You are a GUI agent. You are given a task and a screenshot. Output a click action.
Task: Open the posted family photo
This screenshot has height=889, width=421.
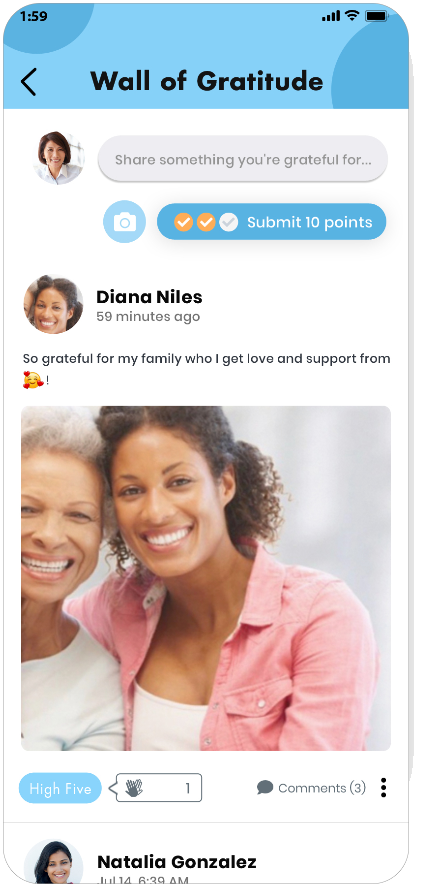[206, 578]
